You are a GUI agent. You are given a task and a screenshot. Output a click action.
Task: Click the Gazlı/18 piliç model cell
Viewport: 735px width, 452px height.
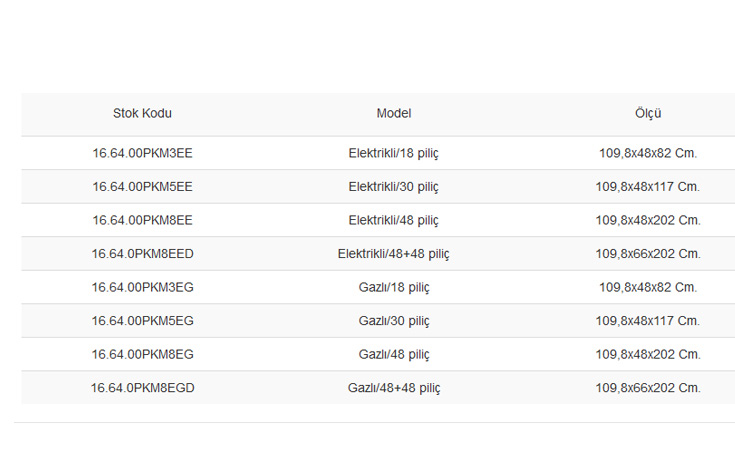click(x=394, y=288)
